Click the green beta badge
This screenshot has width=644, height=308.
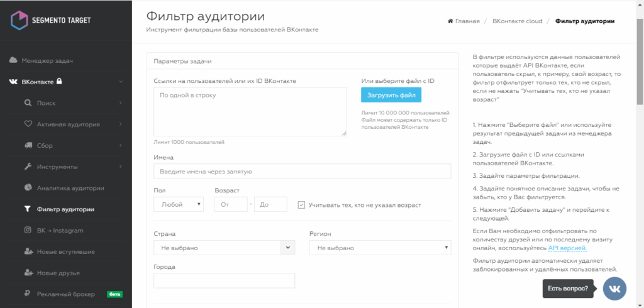click(115, 294)
